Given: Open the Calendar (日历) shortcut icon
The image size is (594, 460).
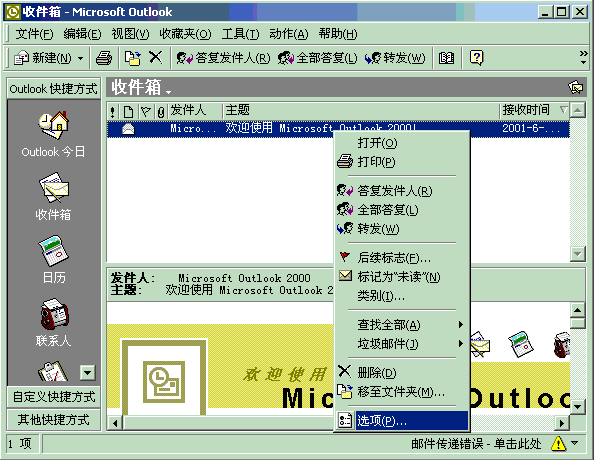Looking at the screenshot, I should [53, 250].
